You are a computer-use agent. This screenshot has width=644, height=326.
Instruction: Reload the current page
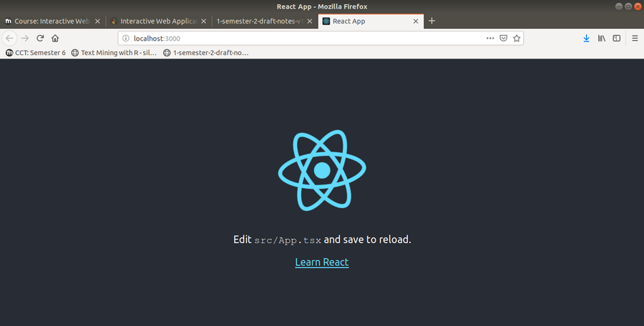point(40,38)
